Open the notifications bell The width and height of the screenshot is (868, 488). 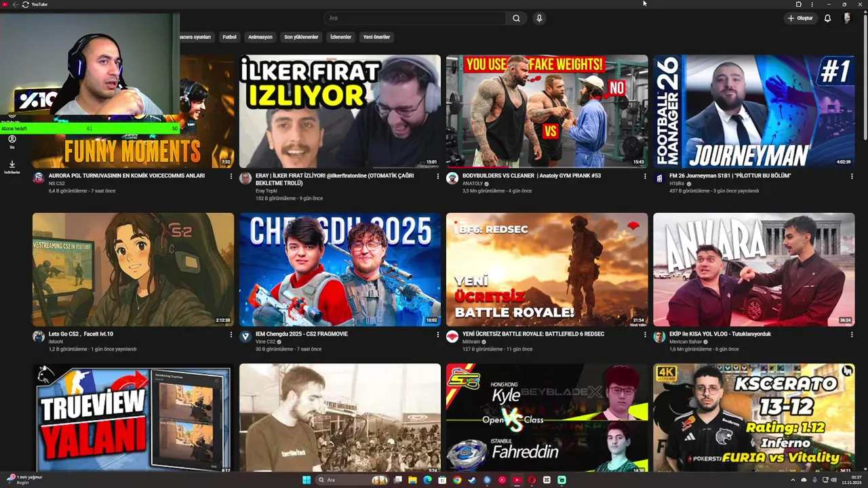(x=827, y=18)
